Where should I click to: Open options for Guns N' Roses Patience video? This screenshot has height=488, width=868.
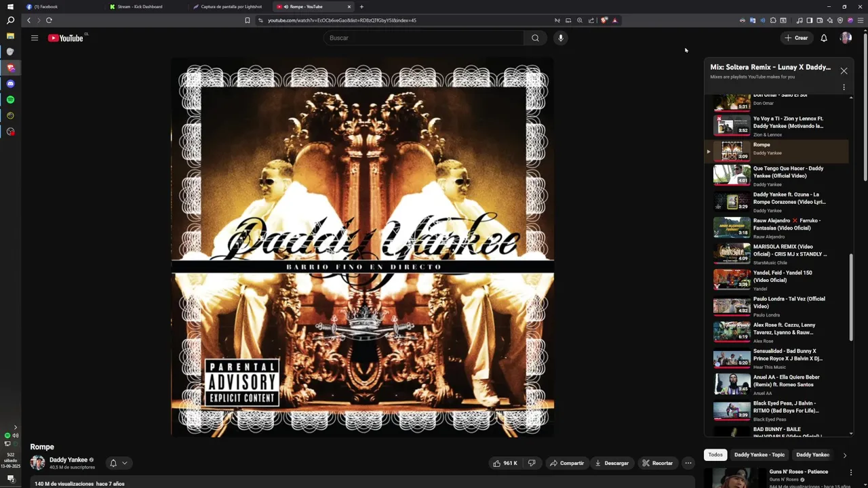(x=851, y=472)
